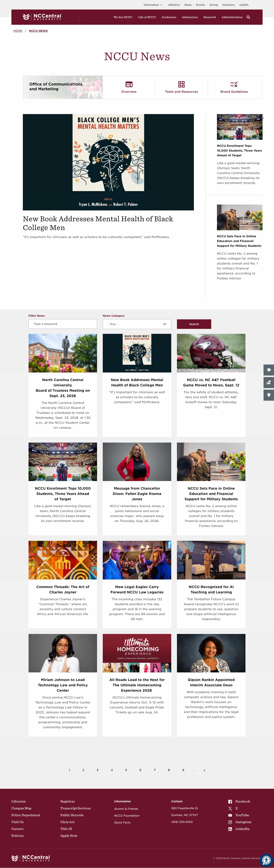Click the Filter News keyword field
274x868 pixels.
pos(63,324)
